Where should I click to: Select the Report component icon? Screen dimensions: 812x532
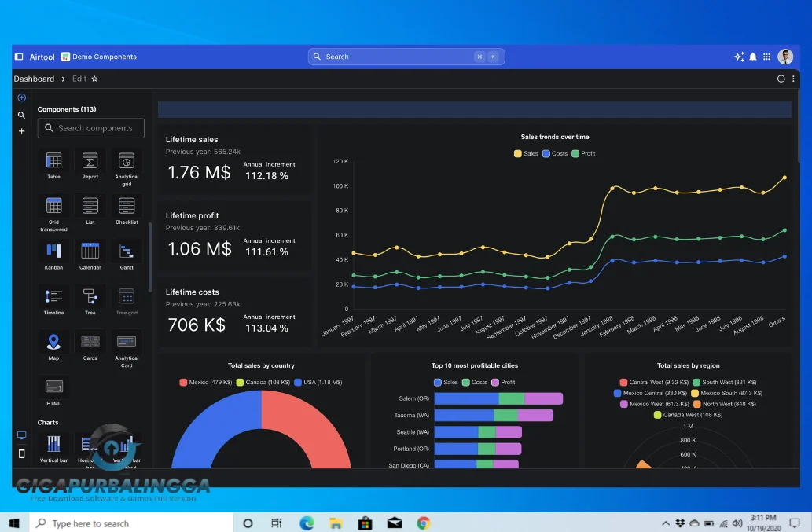90,161
